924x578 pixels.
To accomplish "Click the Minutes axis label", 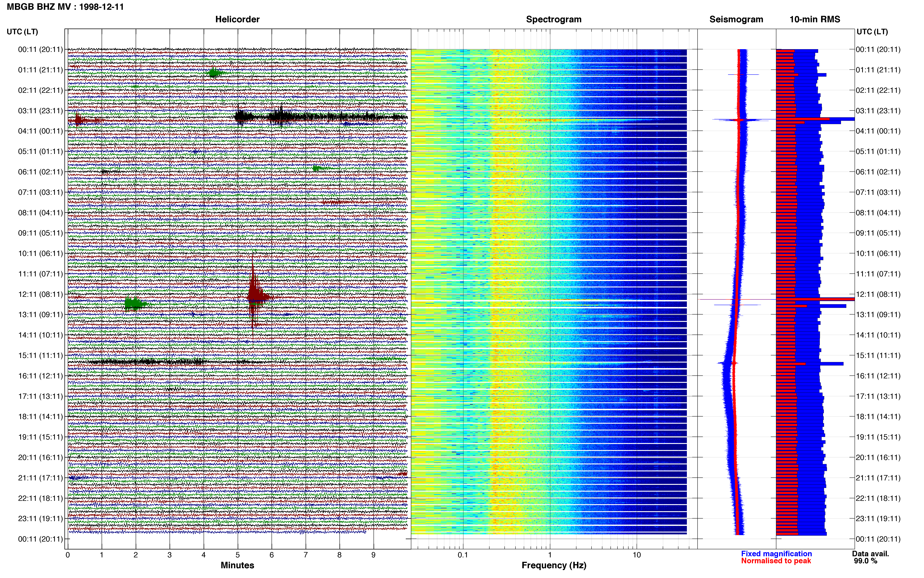I will point(237,565).
